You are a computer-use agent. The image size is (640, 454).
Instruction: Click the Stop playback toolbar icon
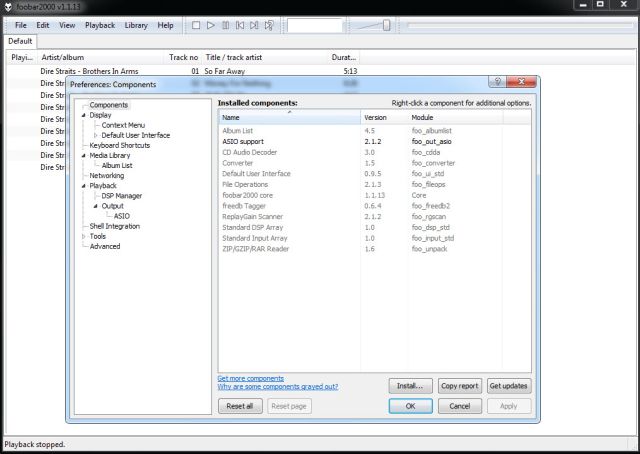(x=196, y=25)
